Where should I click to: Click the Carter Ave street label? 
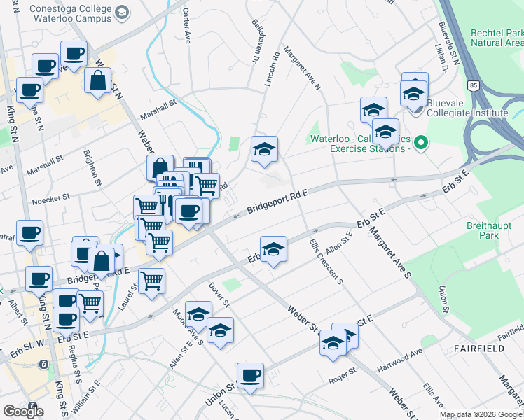[186, 26]
